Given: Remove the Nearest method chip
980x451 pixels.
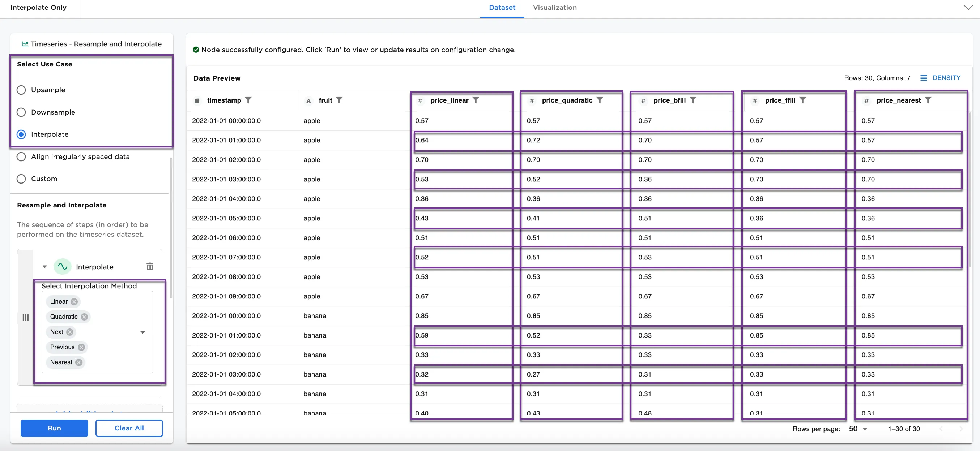Looking at the screenshot, I should (x=79, y=362).
